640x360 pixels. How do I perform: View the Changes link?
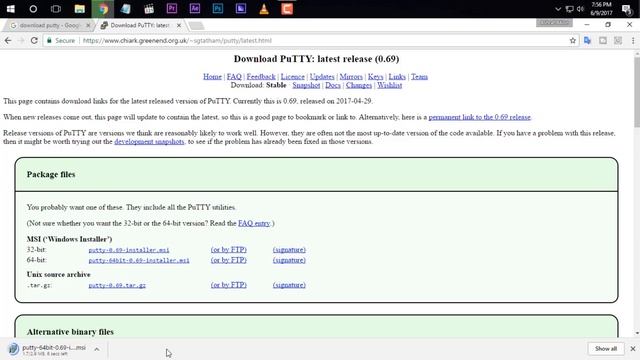[359, 85]
